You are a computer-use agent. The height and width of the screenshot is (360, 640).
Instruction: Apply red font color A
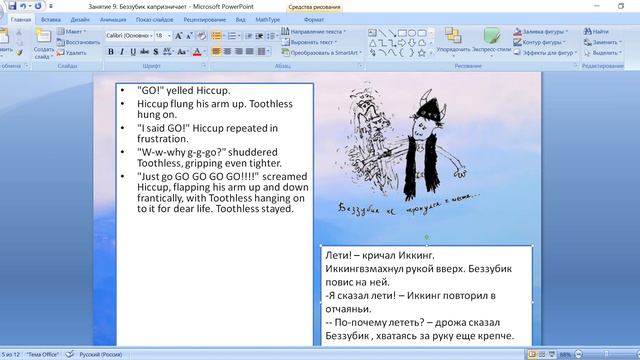tap(197, 52)
